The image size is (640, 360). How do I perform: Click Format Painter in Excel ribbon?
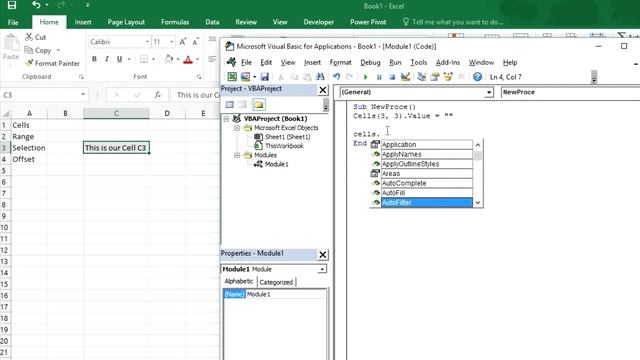52,63
